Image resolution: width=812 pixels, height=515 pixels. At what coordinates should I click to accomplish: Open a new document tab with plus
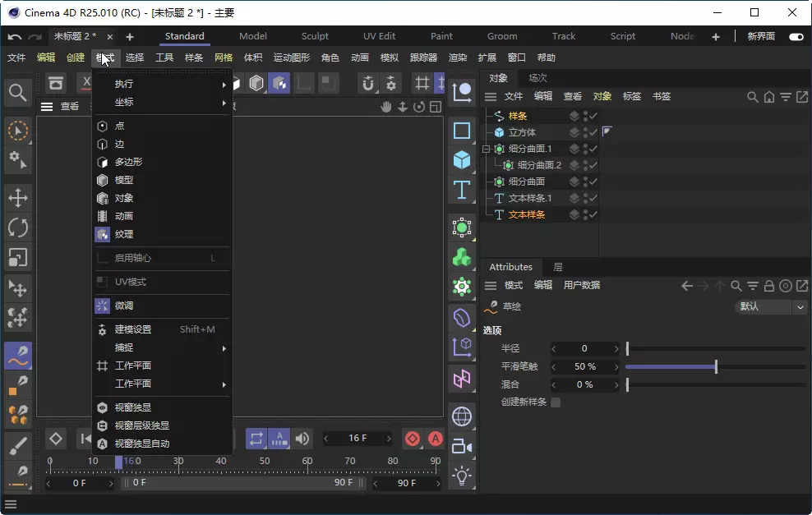pos(130,37)
